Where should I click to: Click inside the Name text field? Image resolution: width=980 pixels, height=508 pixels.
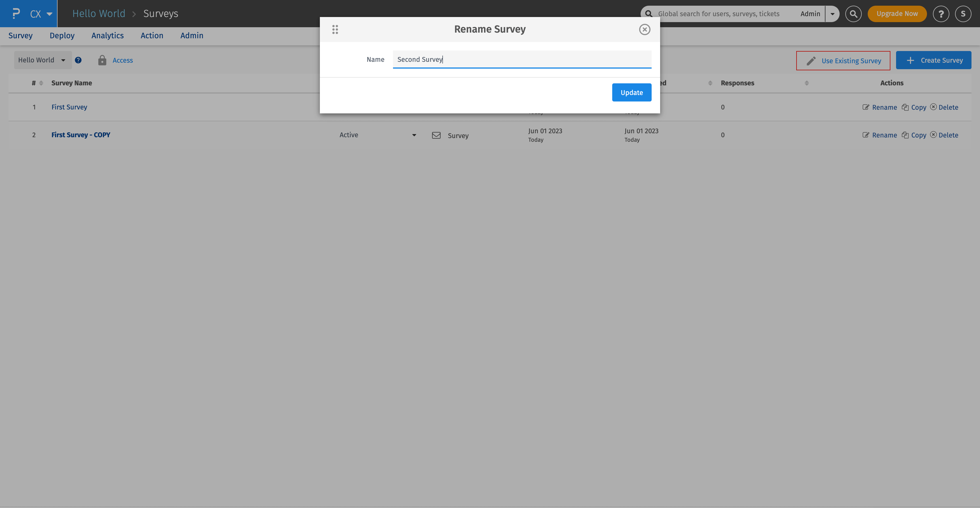[x=521, y=59]
